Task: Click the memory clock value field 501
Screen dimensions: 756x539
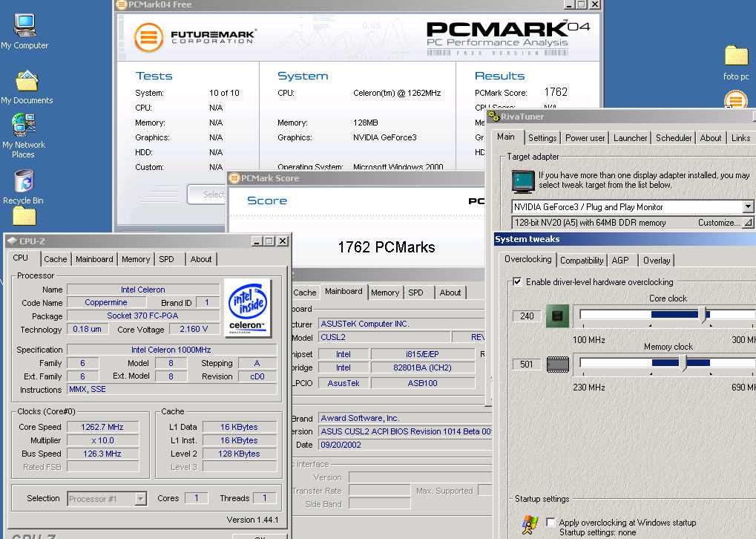Action: [527, 364]
